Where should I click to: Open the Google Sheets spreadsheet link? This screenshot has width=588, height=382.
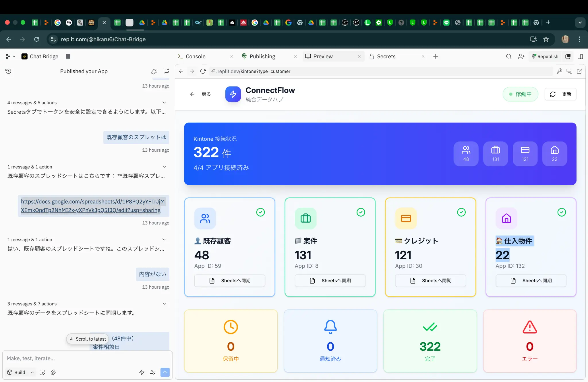pyautogui.click(x=92, y=206)
